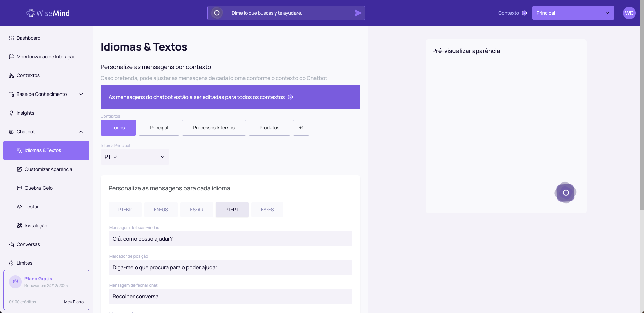Open the hamburger menu icon
The image size is (644, 313).
pos(9,13)
